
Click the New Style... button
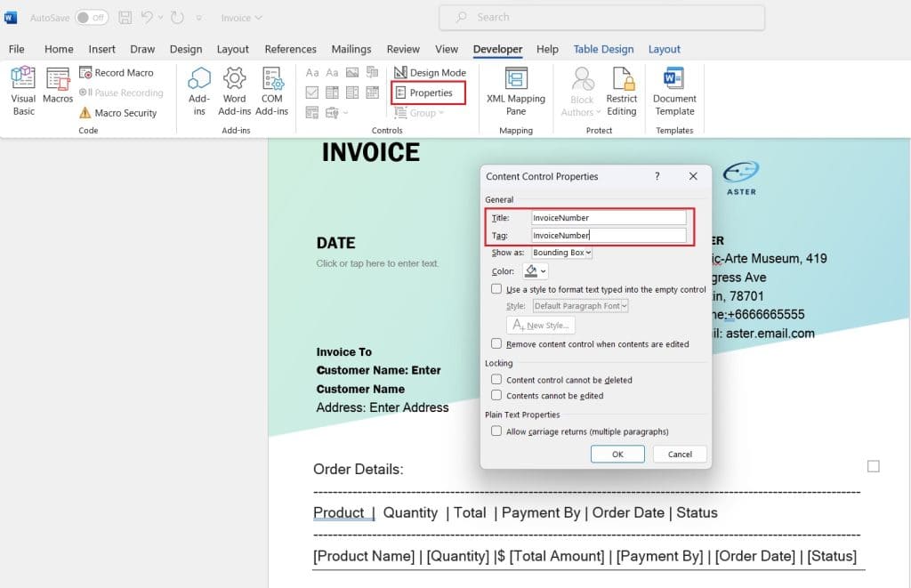coord(541,325)
